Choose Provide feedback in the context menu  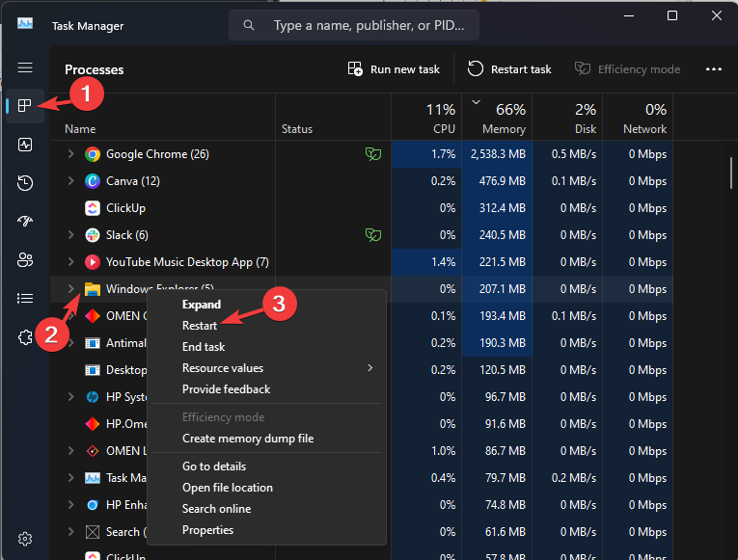click(266, 389)
